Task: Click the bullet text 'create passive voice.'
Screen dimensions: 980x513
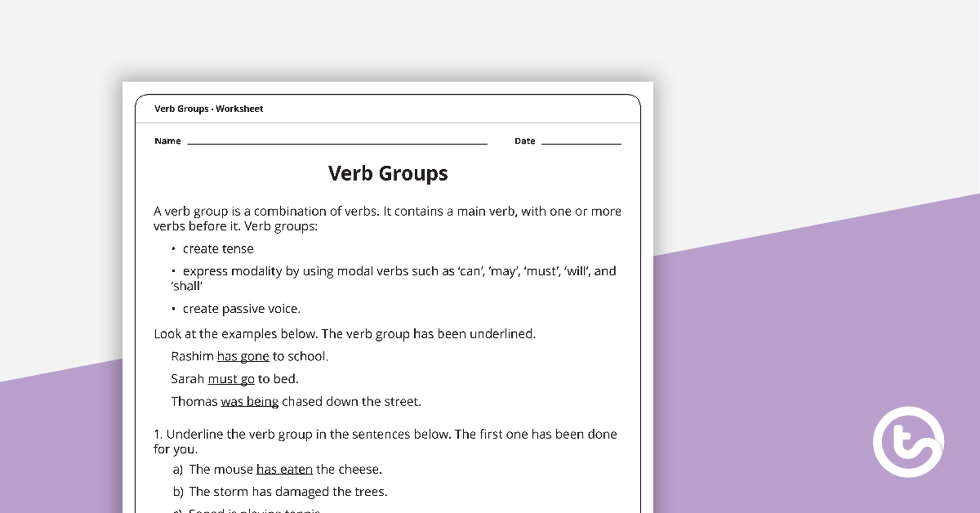Action: pos(242,309)
